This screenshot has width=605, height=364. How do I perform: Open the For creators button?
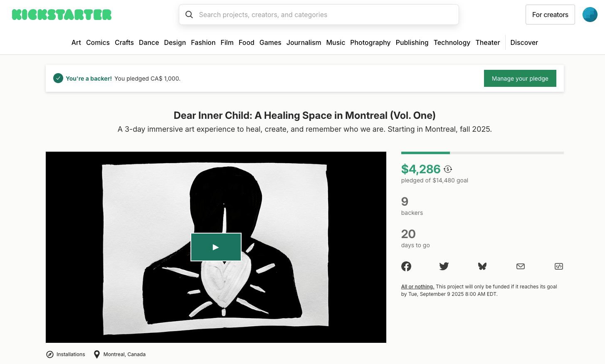point(550,15)
